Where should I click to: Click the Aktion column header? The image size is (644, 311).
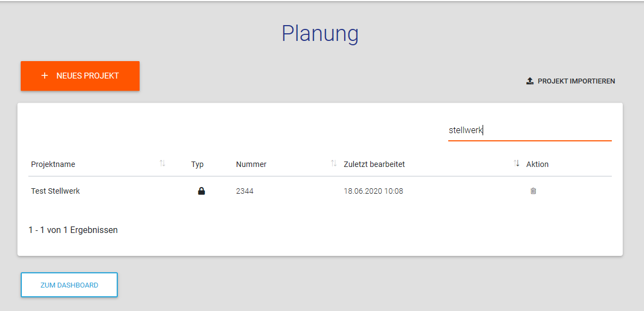(x=537, y=164)
